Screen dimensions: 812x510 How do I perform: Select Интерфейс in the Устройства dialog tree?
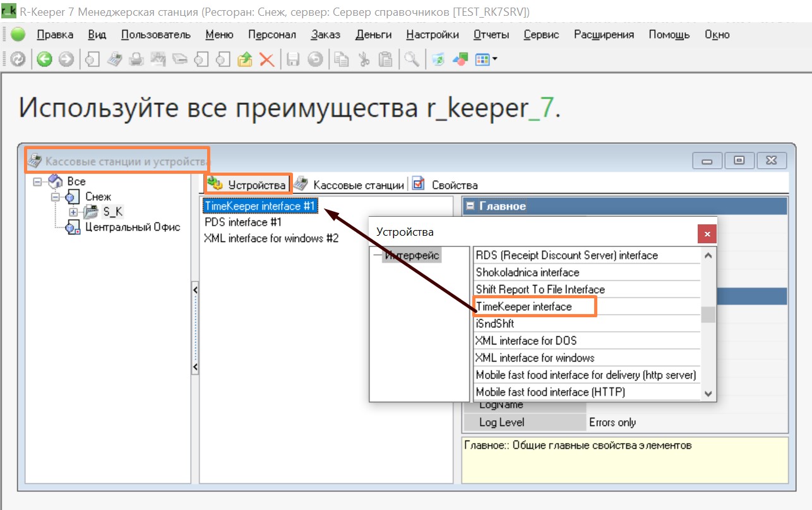412,255
